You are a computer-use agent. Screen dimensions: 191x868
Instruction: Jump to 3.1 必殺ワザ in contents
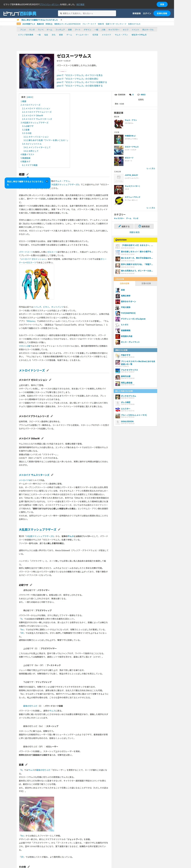[x=28, y=126]
